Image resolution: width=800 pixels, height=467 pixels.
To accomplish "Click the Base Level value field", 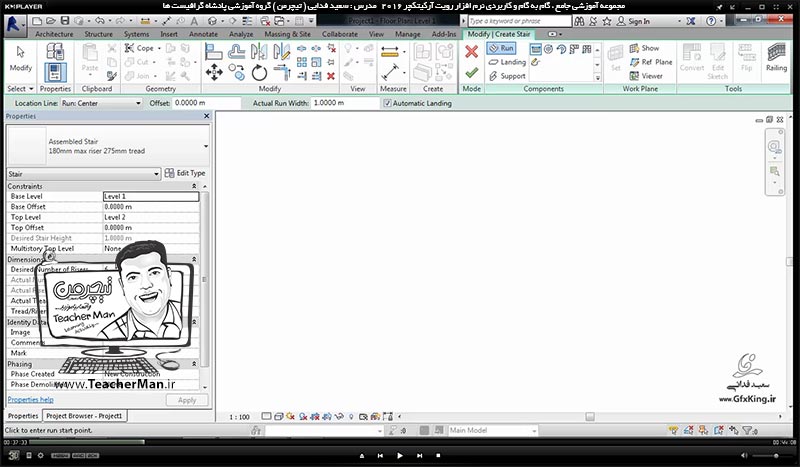I will click(x=151, y=196).
